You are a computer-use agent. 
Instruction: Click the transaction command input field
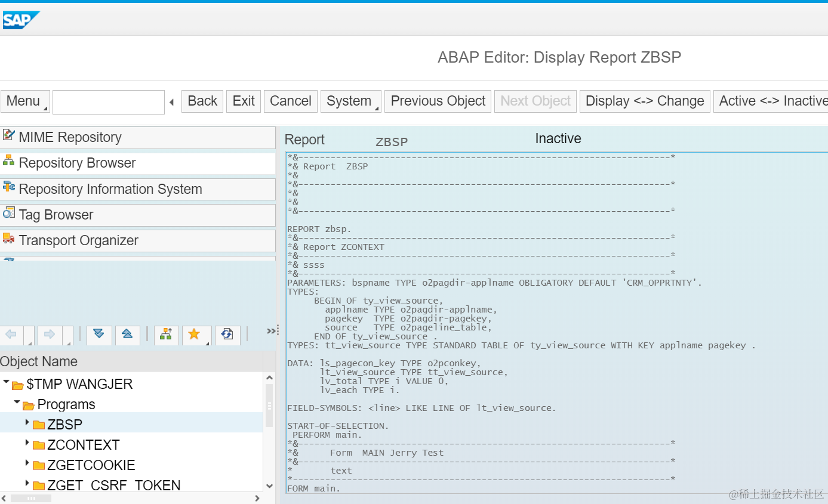pos(109,102)
